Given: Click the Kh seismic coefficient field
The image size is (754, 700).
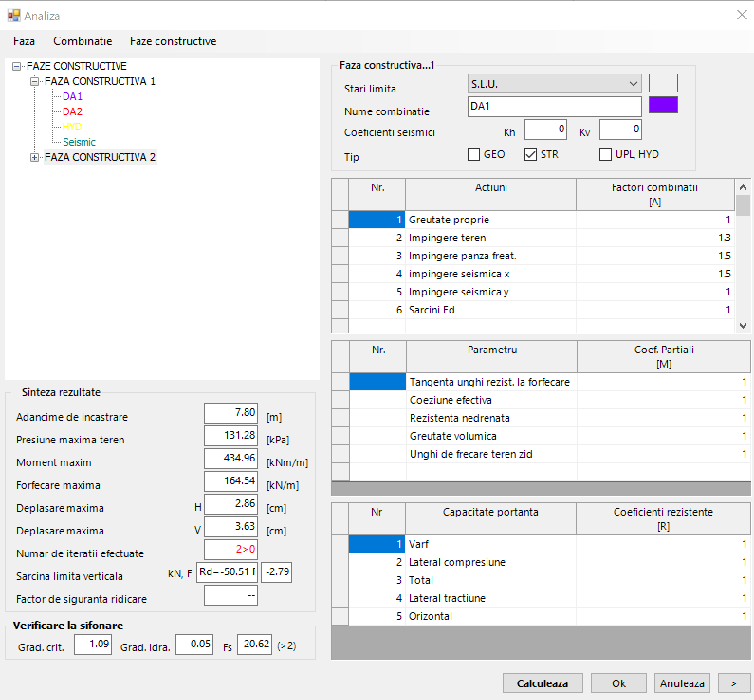Looking at the screenshot, I should [x=545, y=129].
